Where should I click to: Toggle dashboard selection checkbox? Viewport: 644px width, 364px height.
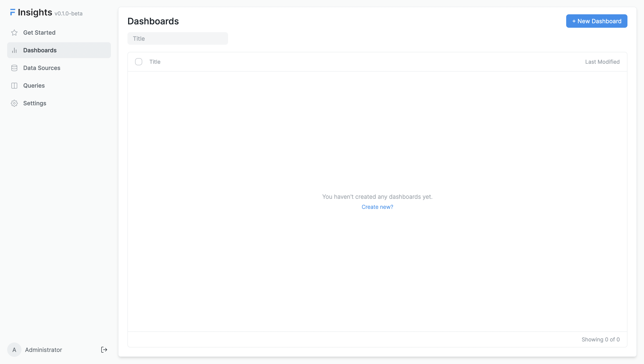coord(138,62)
